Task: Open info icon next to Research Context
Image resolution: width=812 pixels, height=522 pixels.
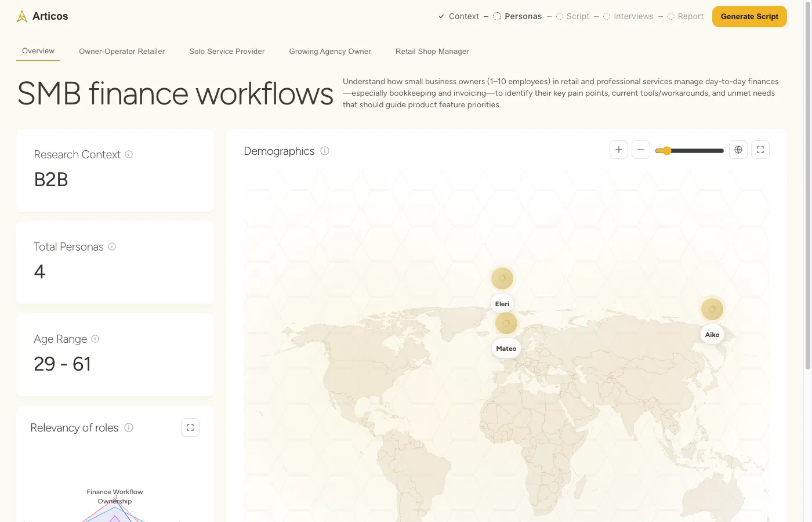Action: [129, 154]
